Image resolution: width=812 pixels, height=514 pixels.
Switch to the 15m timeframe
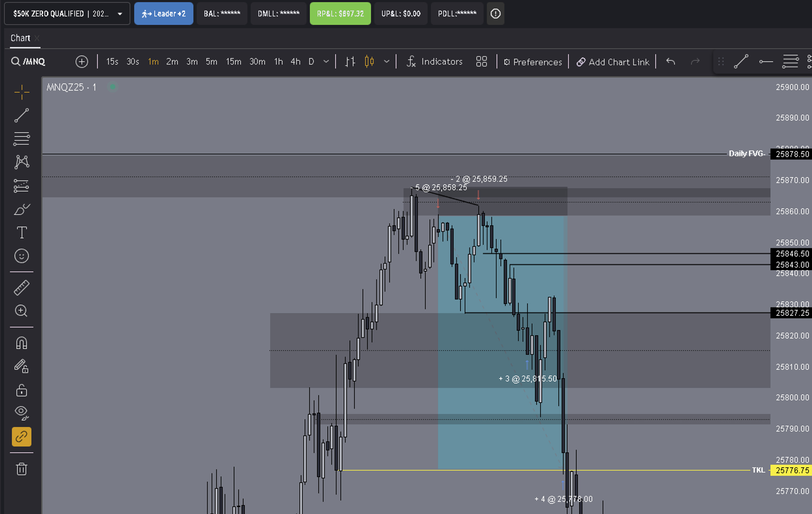coord(233,62)
